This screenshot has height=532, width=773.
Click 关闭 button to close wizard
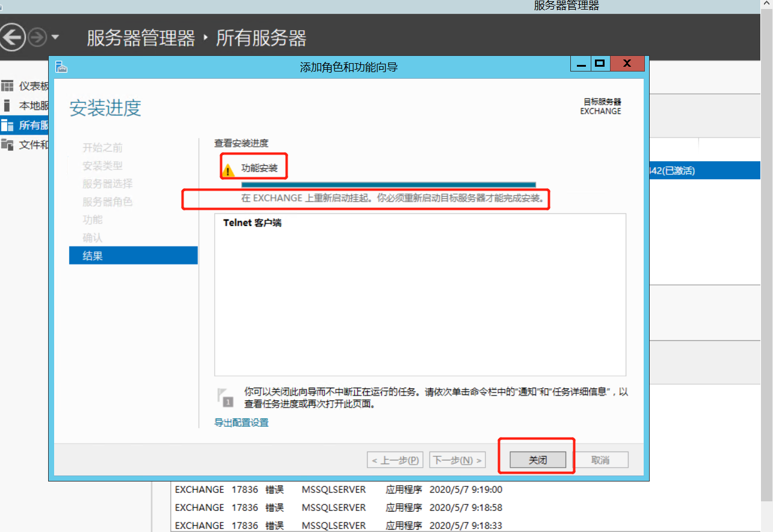coord(538,460)
